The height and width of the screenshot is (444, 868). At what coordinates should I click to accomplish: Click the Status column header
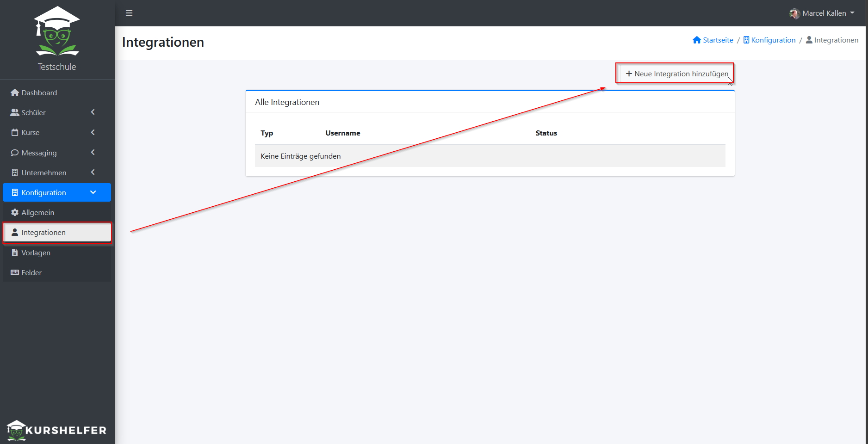pyautogui.click(x=546, y=133)
